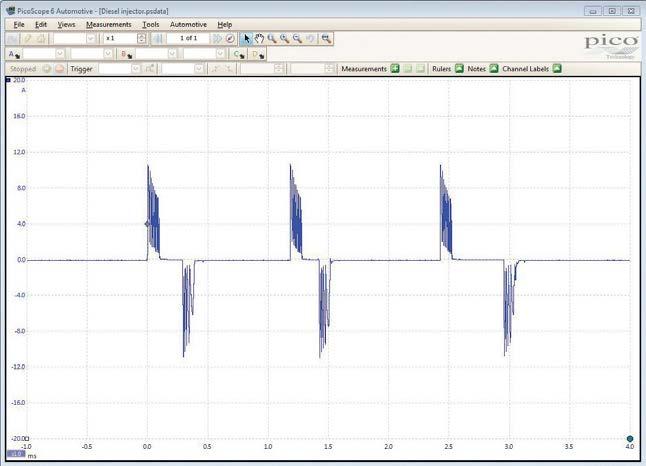The width and height of the screenshot is (646, 466).
Task: Open the Edit menu
Action: pyautogui.click(x=41, y=25)
